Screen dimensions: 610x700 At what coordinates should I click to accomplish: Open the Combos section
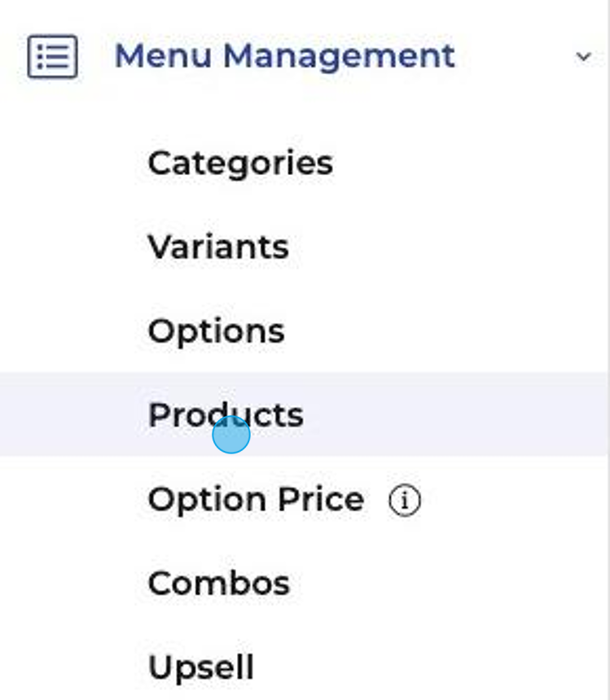pos(219,584)
